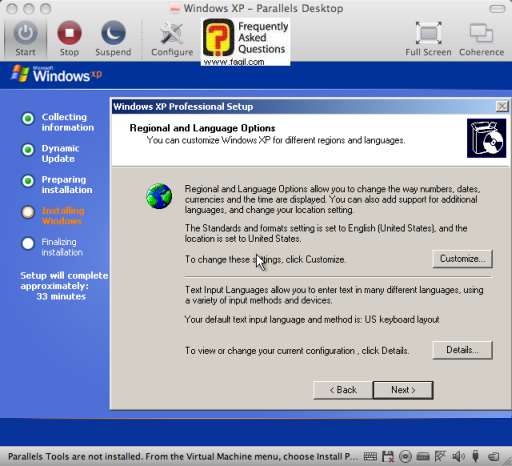This screenshot has height=466, width=512.
Task: Click the shared folders status icon
Action: click(494, 456)
